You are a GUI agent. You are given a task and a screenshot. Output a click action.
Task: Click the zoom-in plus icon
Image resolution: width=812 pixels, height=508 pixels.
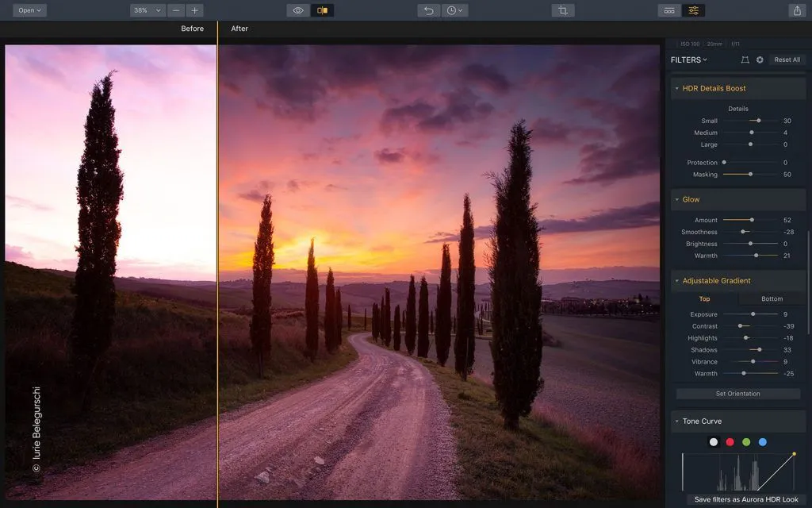[x=193, y=10]
